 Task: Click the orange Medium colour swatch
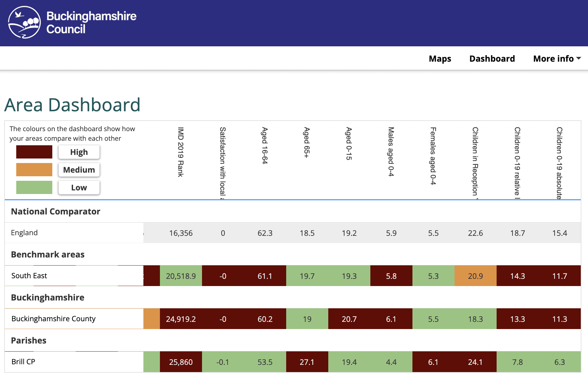point(34,170)
